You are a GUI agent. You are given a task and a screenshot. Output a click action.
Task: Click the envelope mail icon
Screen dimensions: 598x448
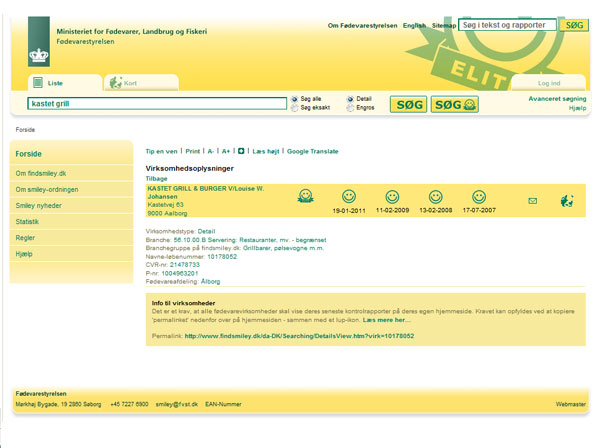[x=533, y=201]
